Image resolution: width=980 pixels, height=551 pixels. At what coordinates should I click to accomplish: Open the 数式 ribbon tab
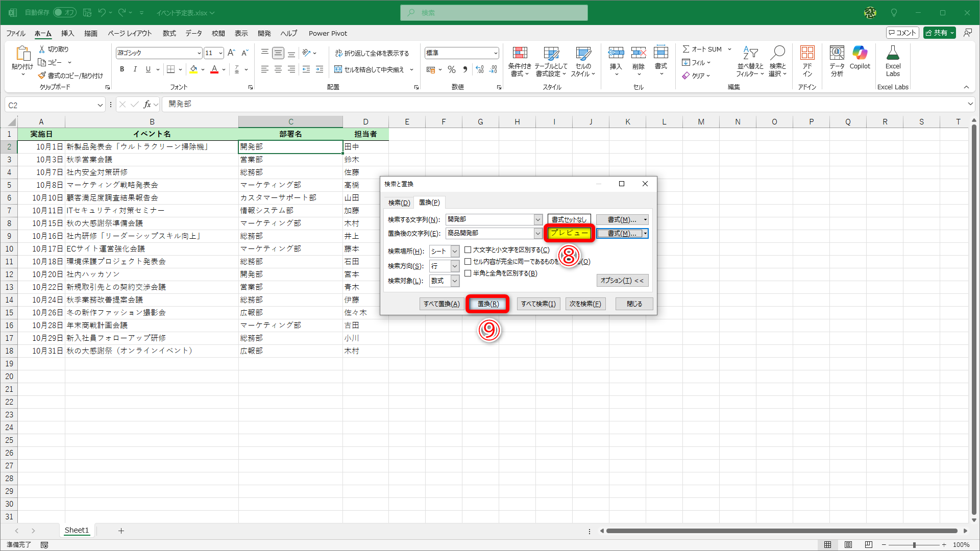[169, 33]
